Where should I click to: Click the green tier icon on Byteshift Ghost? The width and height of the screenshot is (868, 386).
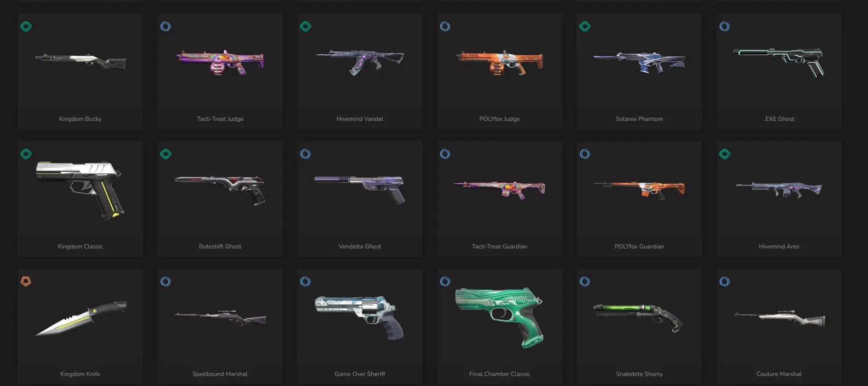point(165,154)
